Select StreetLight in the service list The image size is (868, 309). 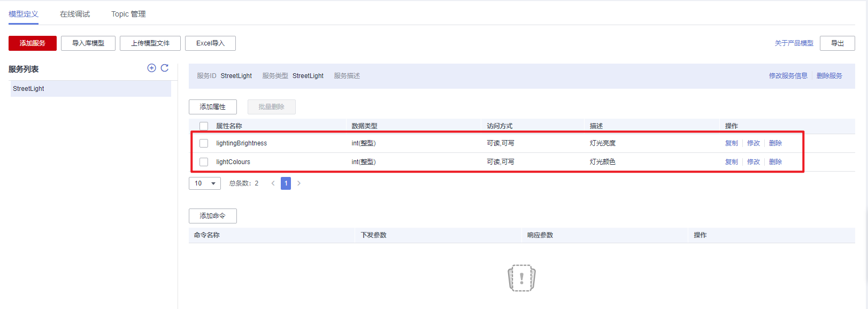(91, 89)
